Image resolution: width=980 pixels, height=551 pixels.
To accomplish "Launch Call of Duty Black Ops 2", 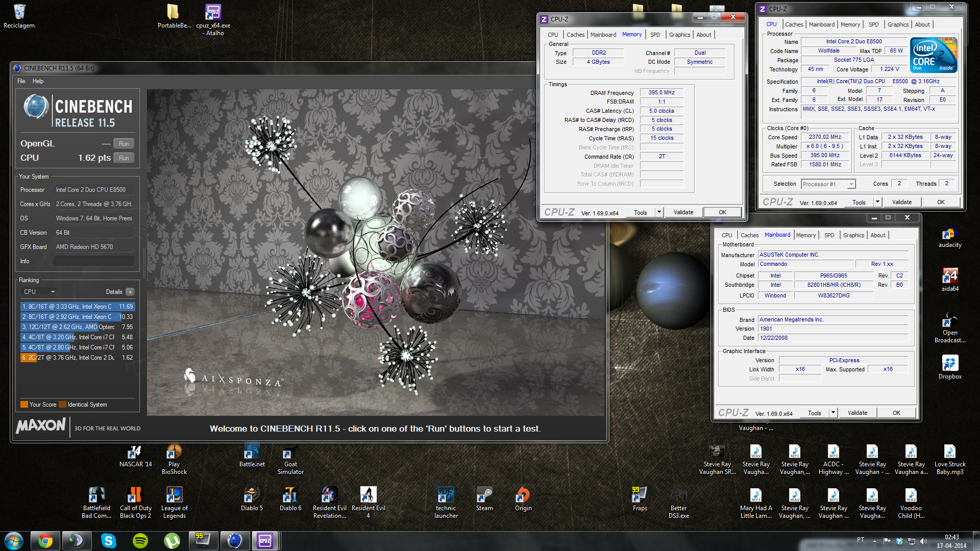I will (x=135, y=503).
